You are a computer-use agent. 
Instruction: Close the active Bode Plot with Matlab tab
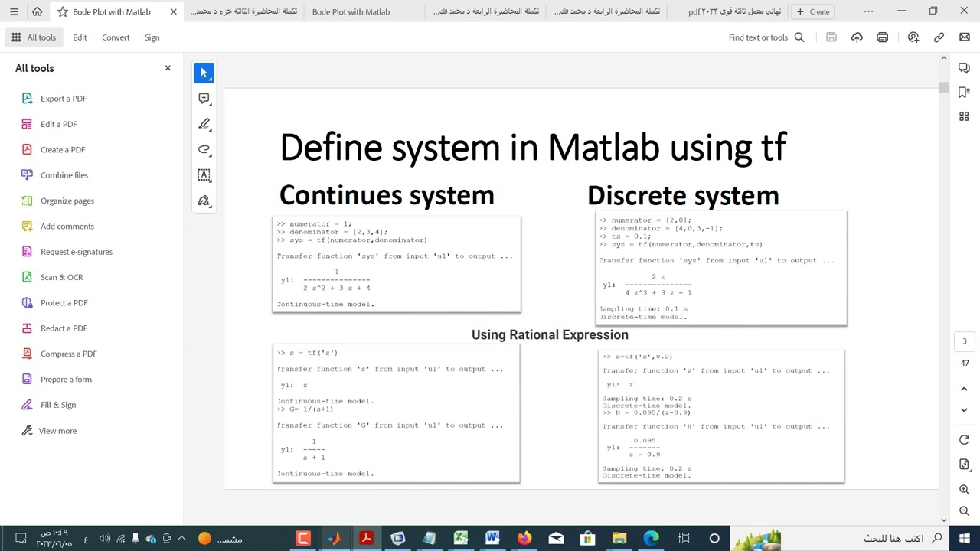[173, 11]
